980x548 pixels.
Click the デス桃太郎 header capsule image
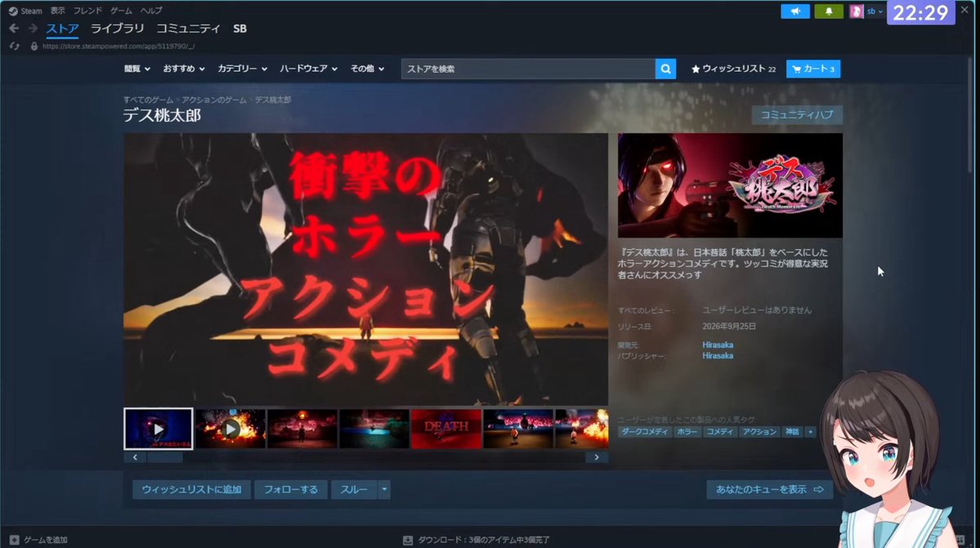(730, 185)
